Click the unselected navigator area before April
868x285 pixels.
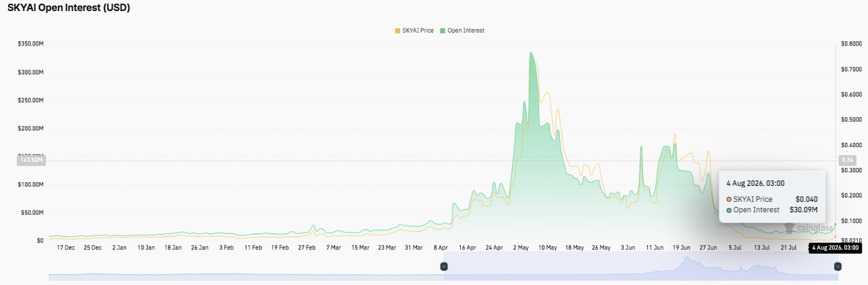click(x=246, y=266)
